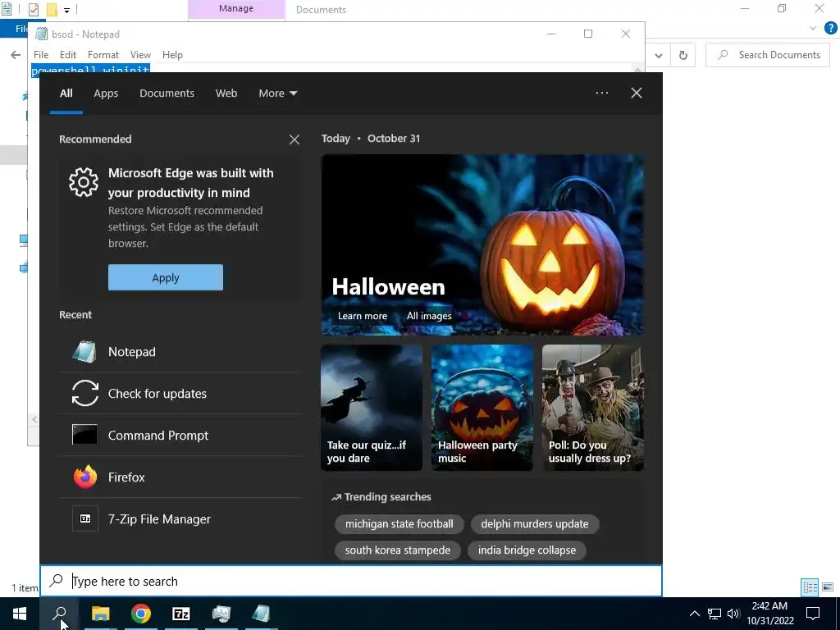The image size is (840, 630).
Task: Open quick access toolbar dropdown arrow
Action: [67, 10]
